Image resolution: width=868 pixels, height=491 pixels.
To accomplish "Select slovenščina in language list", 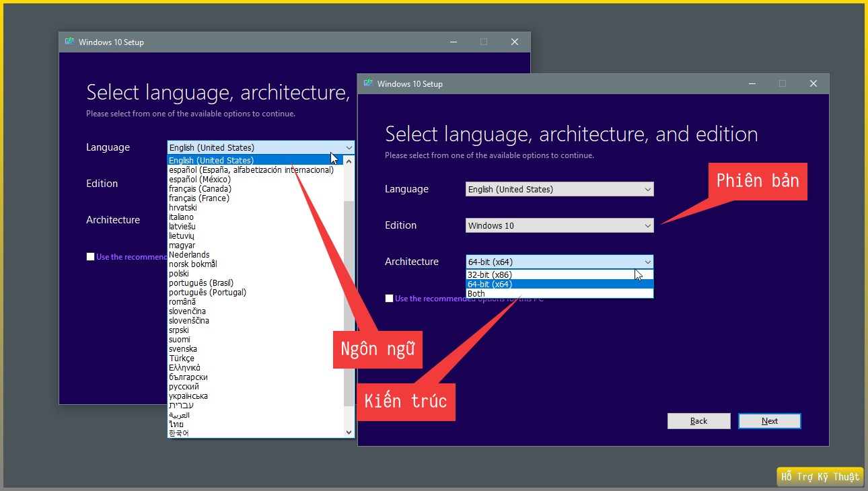I will pos(255,320).
